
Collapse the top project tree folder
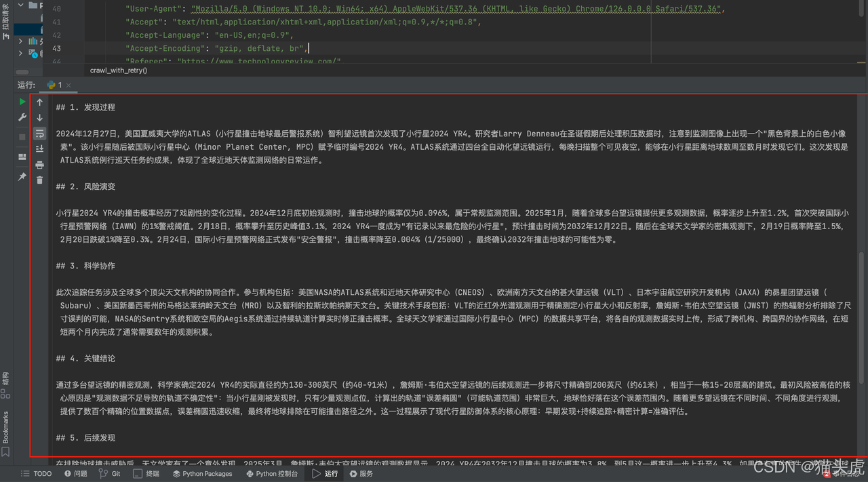tap(21, 5)
